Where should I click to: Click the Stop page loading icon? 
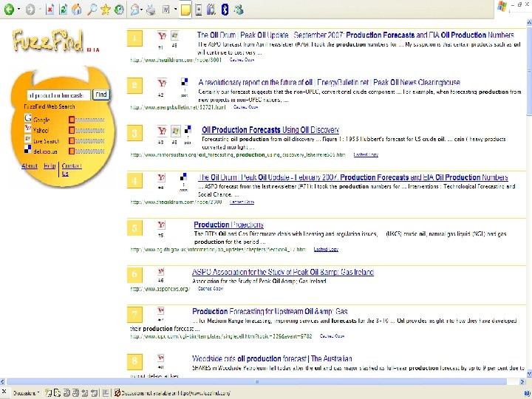click(50, 10)
